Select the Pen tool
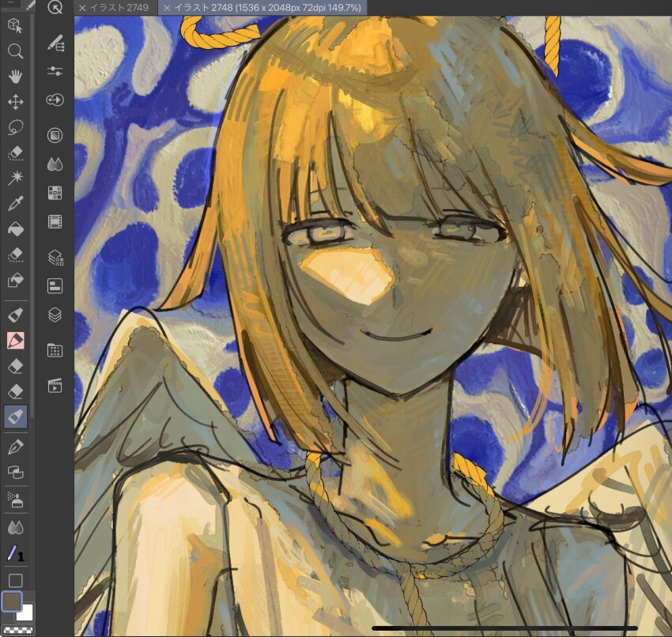The image size is (672, 637). coord(16,445)
